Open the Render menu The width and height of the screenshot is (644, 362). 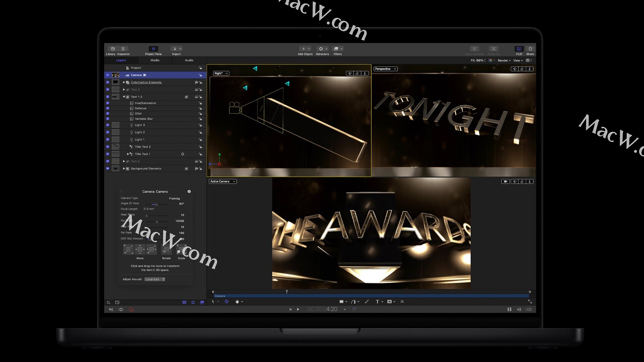504,61
